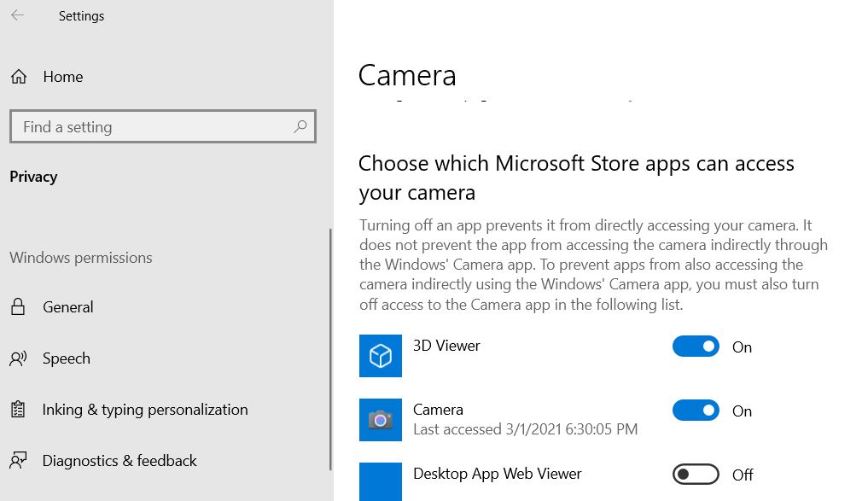Turn off camera access for 3D Viewer

click(x=696, y=347)
